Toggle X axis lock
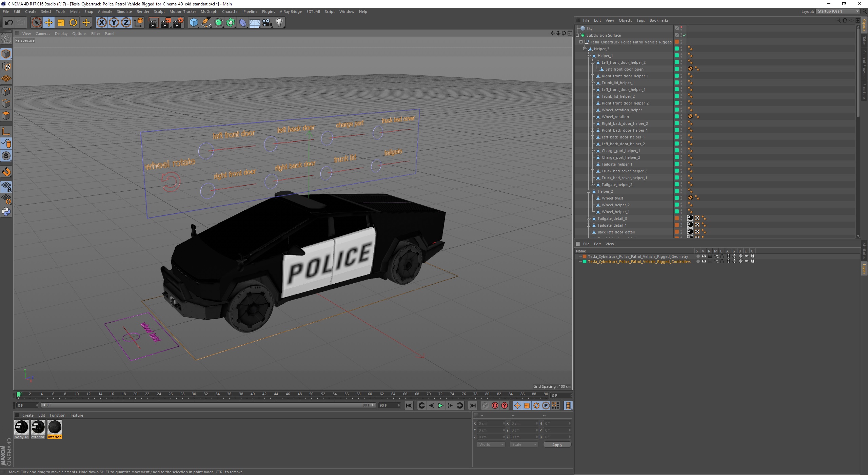The height and width of the screenshot is (475, 868). 101,23
